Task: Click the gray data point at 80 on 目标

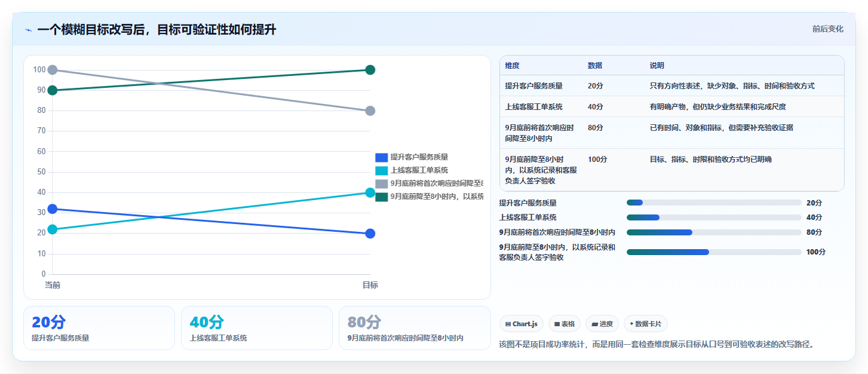Action: tap(370, 111)
